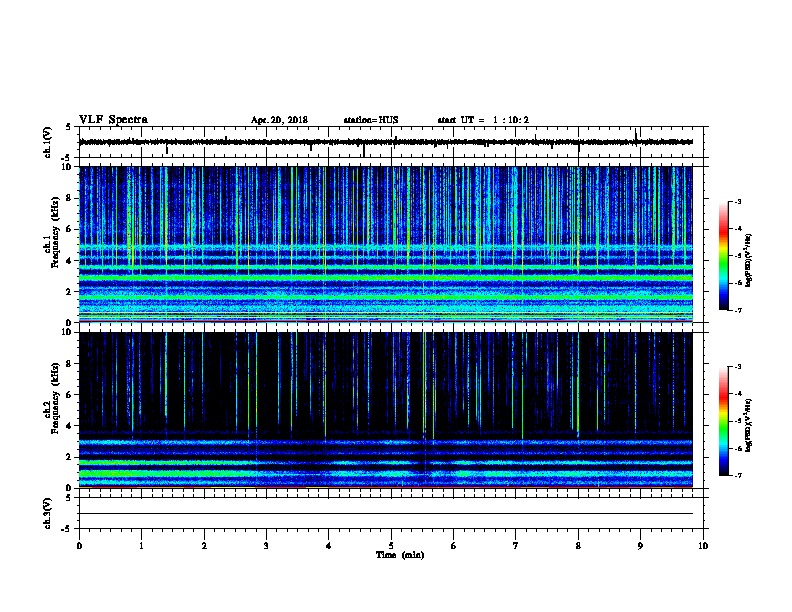The height and width of the screenshot is (612, 792).
Task: Click the flat ch.3 voltage line
Action: 386,514
